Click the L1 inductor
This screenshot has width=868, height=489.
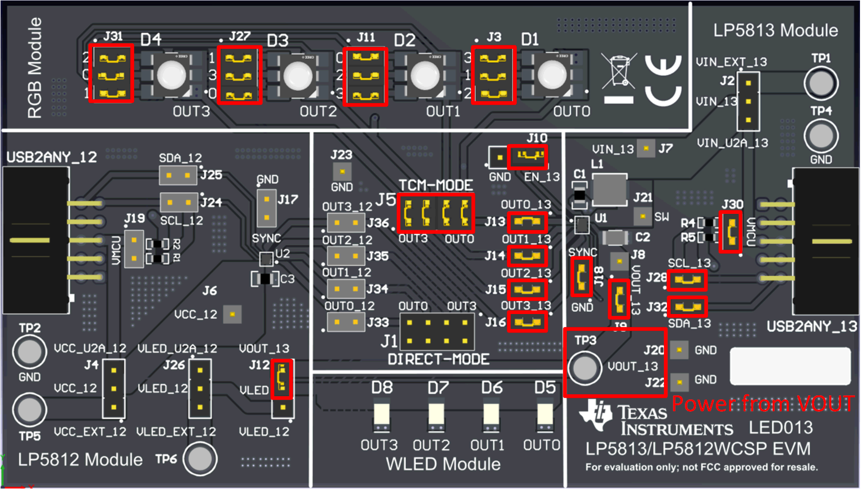tap(610, 190)
